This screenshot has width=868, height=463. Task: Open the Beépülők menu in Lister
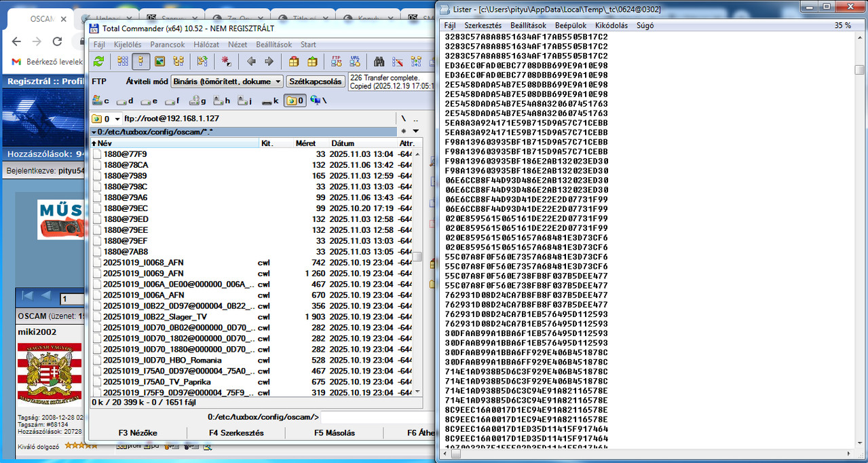[x=571, y=25]
